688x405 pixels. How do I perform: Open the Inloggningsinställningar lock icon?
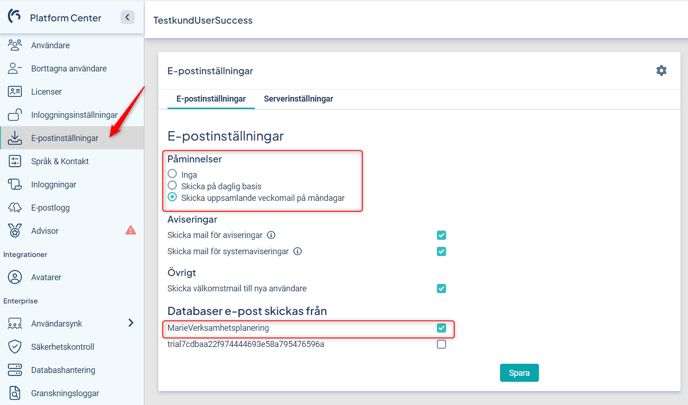coord(14,115)
